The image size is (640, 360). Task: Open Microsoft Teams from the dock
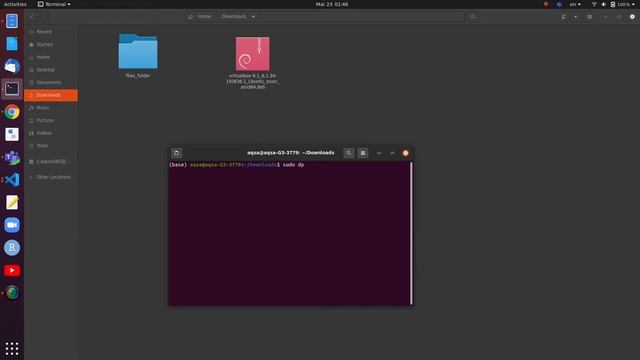[12, 157]
